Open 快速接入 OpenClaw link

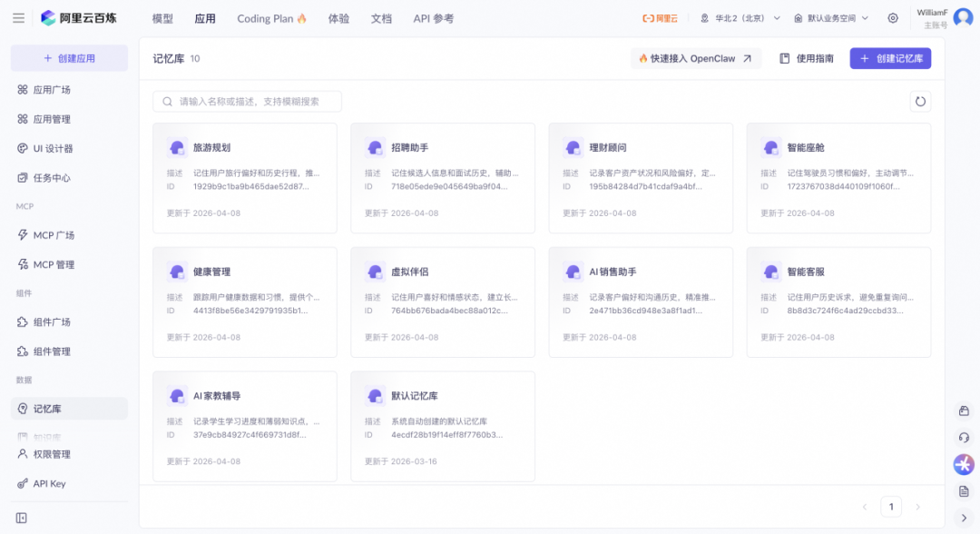[695, 57]
